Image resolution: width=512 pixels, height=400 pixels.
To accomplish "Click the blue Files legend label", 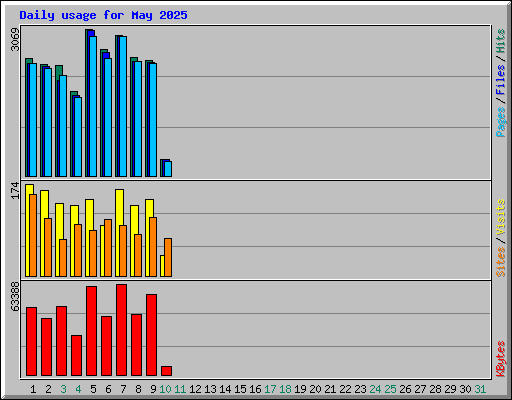I will 500,80.
